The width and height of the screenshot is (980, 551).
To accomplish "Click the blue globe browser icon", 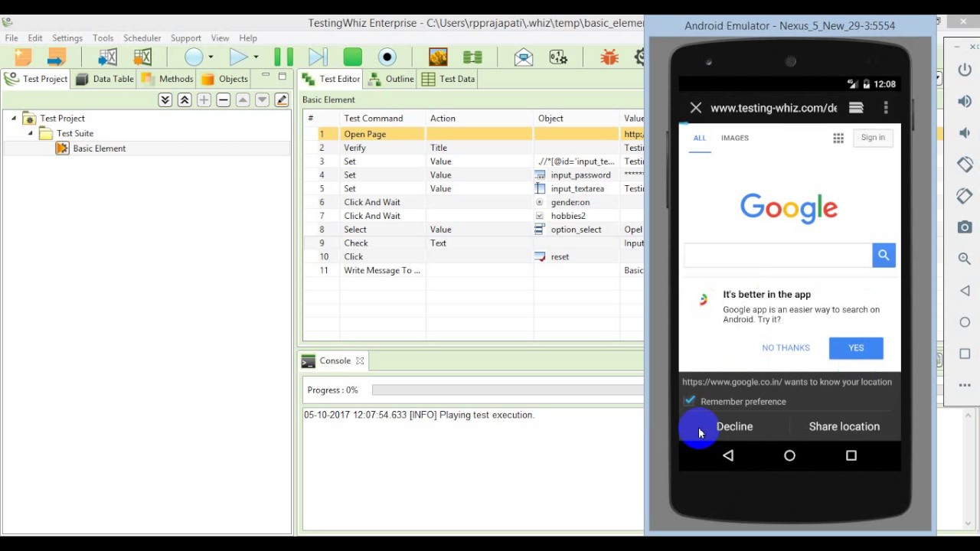I will 194,57.
